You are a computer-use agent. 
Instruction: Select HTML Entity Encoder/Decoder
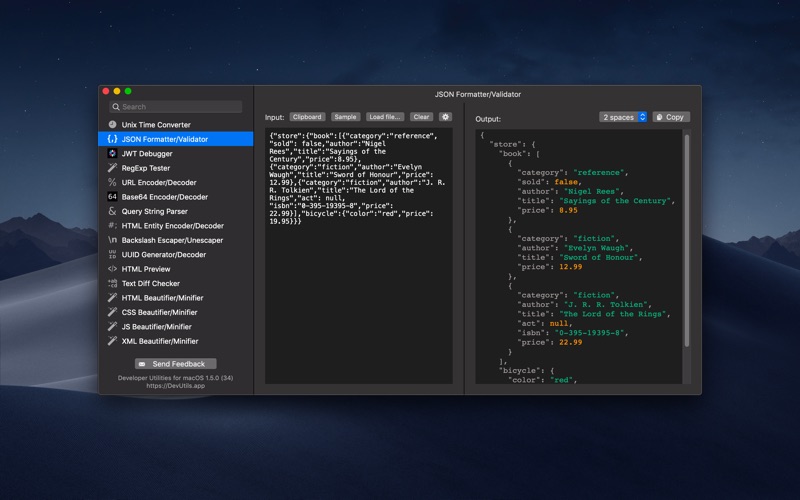point(171,226)
